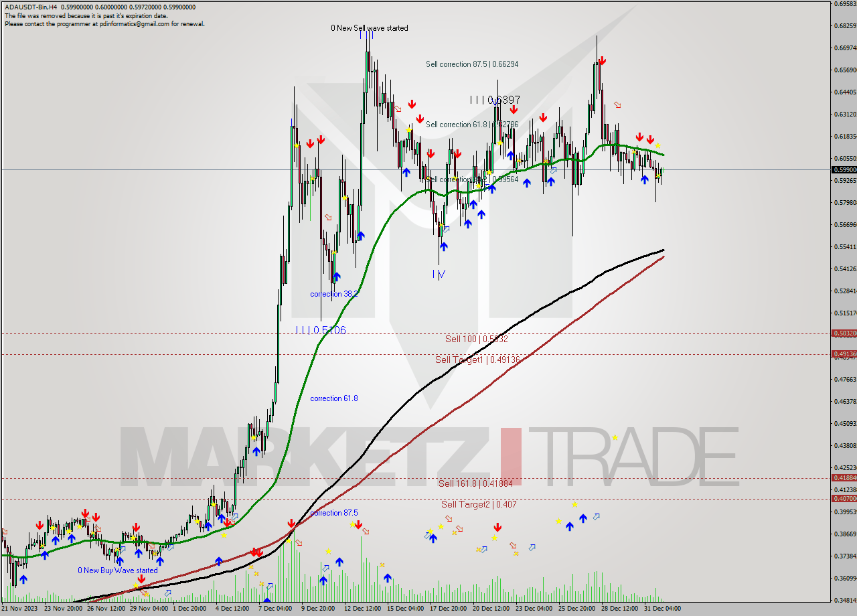The width and height of the screenshot is (857, 616).
Task: Click the "21 Nov 2023" date label
Action: [x=19, y=609]
